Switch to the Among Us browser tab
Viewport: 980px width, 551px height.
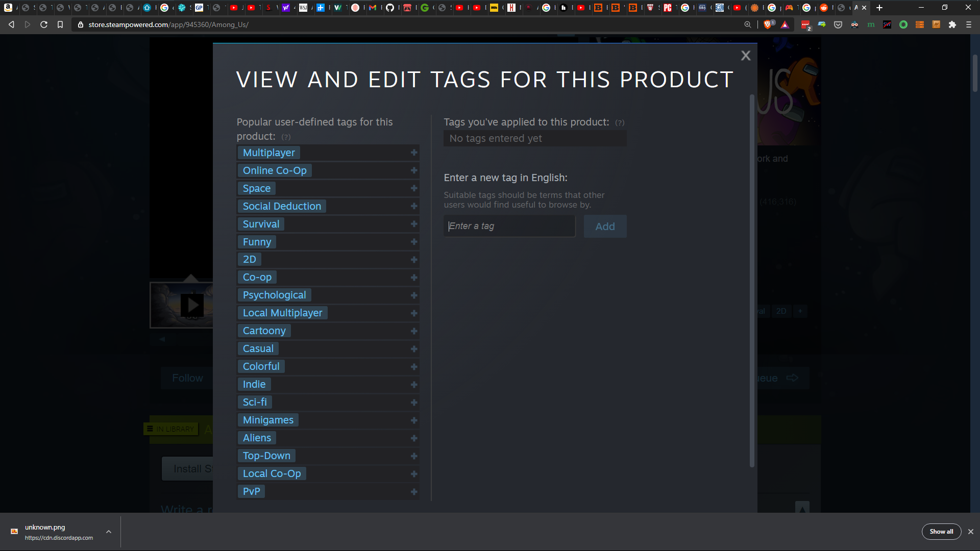857,8
